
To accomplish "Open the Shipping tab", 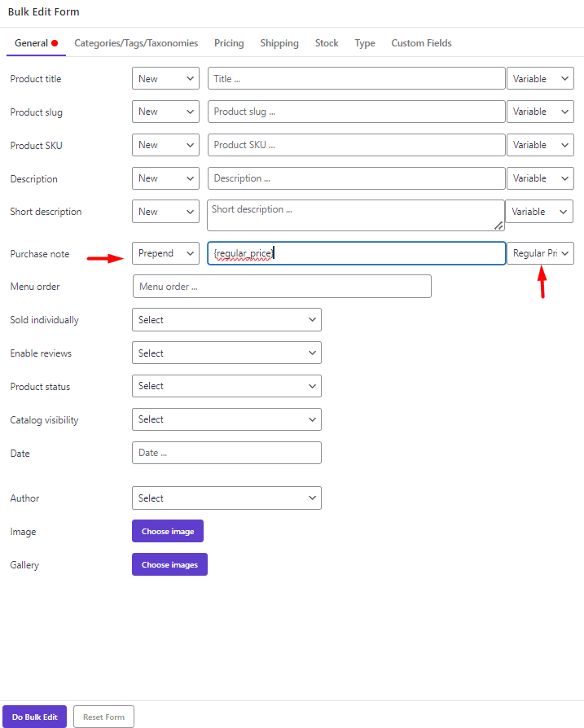I will pyautogui.click(x=279, y=43).
